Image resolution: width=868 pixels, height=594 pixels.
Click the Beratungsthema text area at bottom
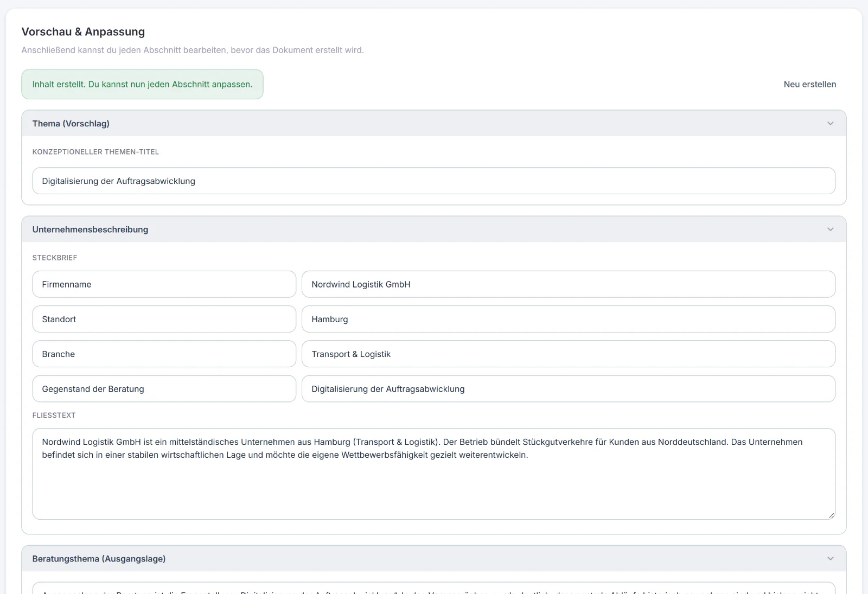point(433,588)
